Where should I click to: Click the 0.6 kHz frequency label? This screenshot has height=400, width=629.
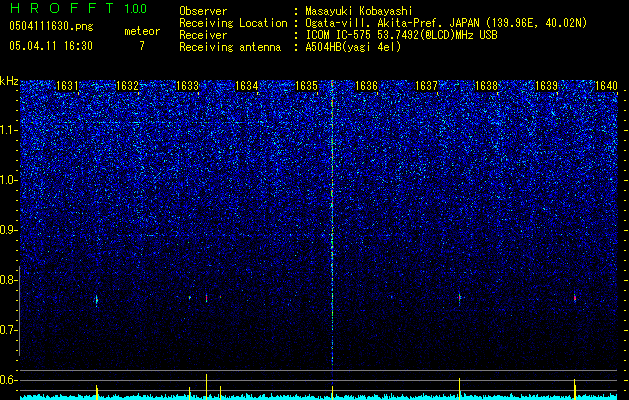tap(8, 380)
